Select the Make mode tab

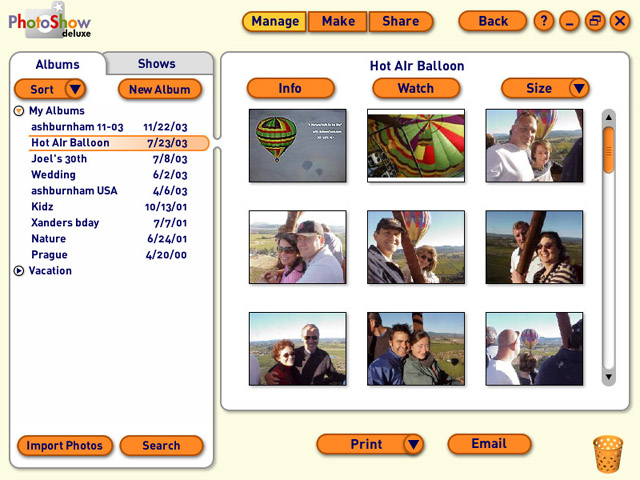click(x=337, y=21)
